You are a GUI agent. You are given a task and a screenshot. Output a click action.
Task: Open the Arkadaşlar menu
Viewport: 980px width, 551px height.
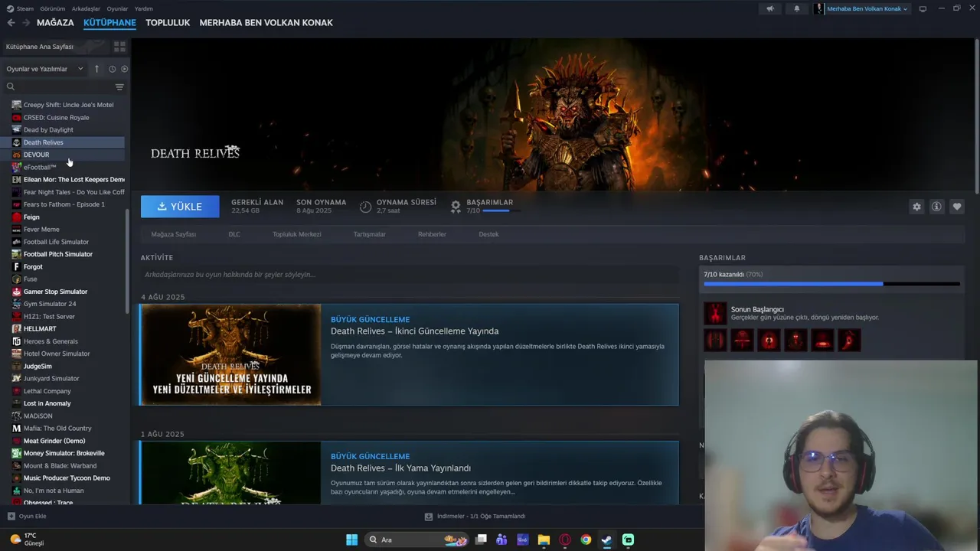click(x=86, y=8)
